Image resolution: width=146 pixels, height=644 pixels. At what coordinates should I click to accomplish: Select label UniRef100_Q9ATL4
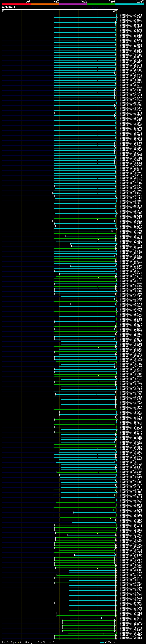[x=131, y=638]
